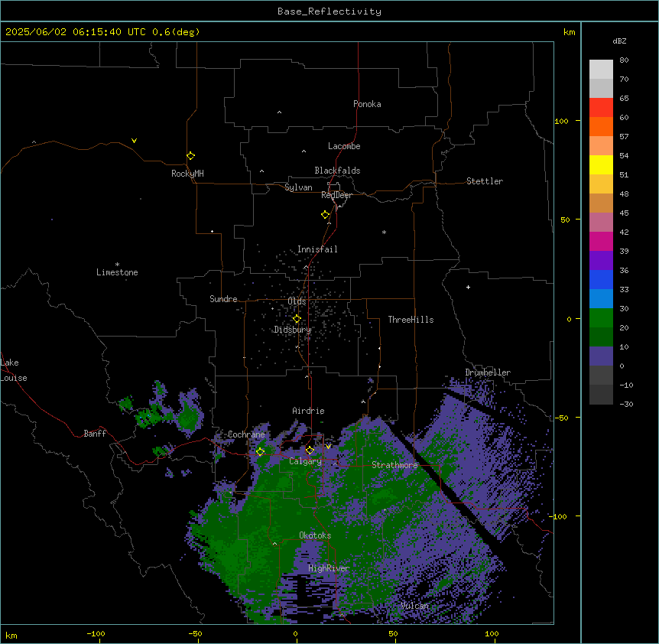Click the Sundre label
The width and height of the screenshot is (659, 644).
[x=223, y=299]
